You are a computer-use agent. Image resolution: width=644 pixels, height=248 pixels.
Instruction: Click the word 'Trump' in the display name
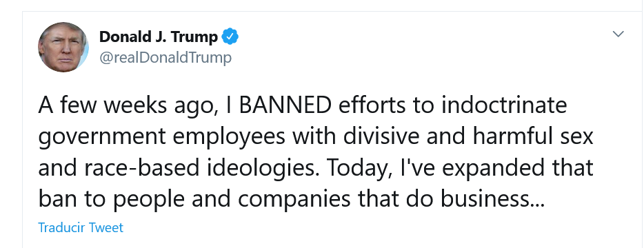194,38
